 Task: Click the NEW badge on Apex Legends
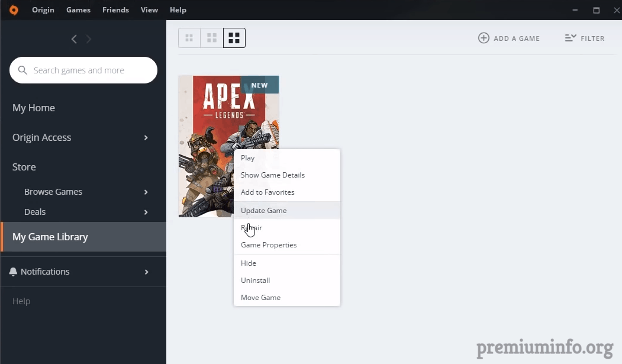pyautogui.click(x=259, y=85)
